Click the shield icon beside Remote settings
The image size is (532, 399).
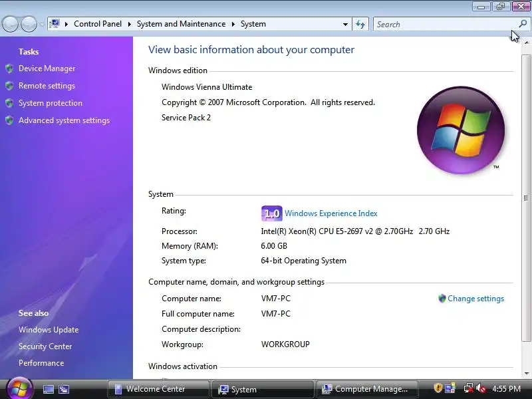click(x=9, y=86)
